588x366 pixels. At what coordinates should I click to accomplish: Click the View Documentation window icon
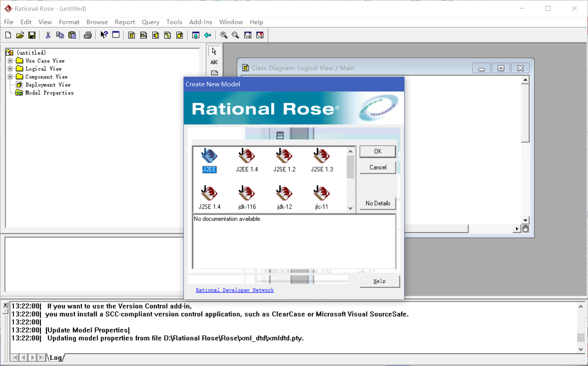tap(116, 35)
